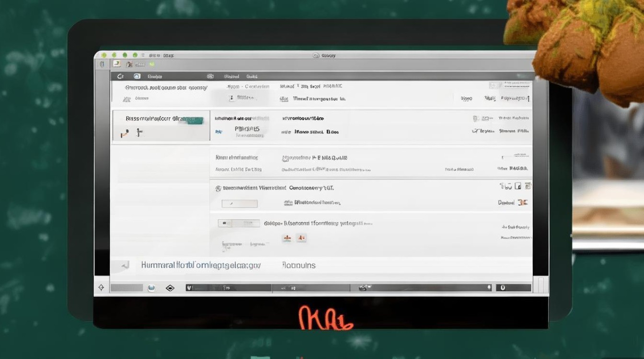The width and height of the screenshot is (644, 359).
Task: Click the large bottom heading text link
Action: click(x=201, y=265)
